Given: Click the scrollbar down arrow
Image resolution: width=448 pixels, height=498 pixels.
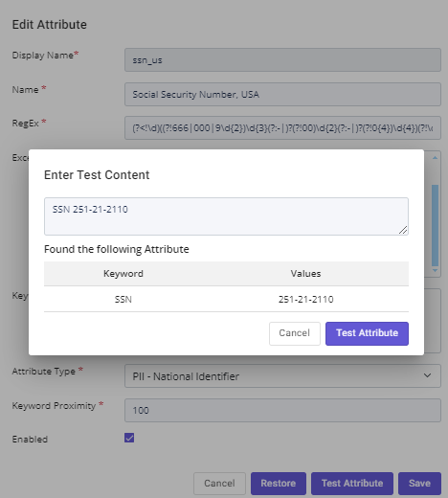Looking at the screenshot, I should point(435,270).
